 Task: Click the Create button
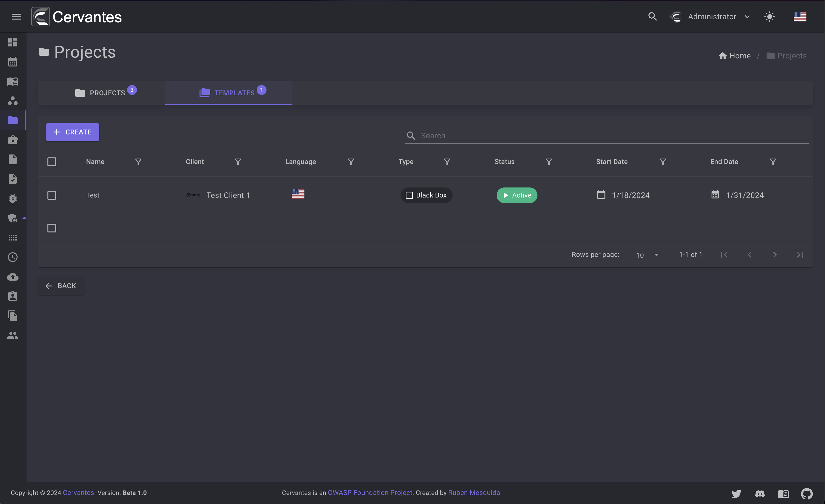tap(72, 132)
